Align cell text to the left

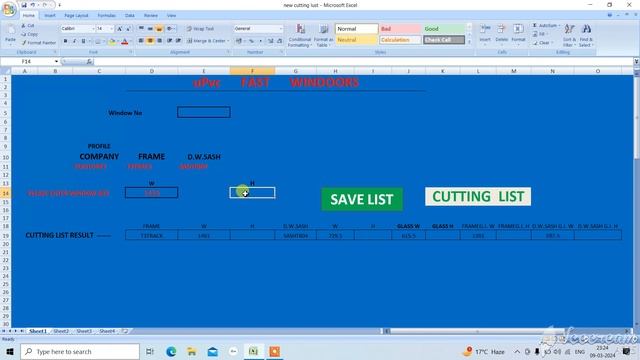coord(141,41)
